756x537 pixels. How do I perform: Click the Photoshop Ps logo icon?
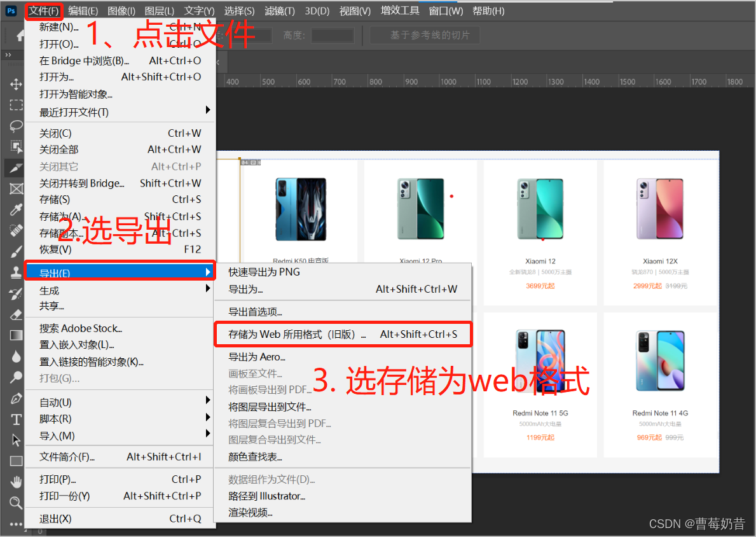click(11, 11)
